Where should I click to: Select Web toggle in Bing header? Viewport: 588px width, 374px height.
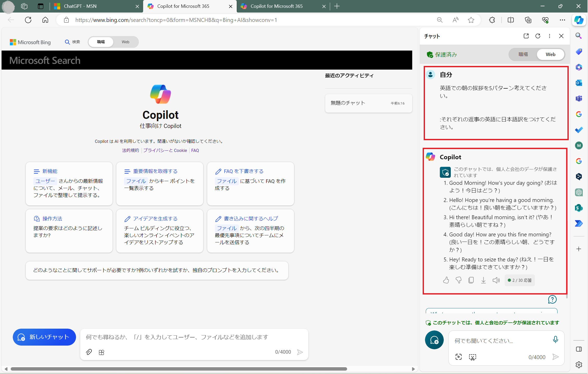pyautogui.click(x=125, y=42)
